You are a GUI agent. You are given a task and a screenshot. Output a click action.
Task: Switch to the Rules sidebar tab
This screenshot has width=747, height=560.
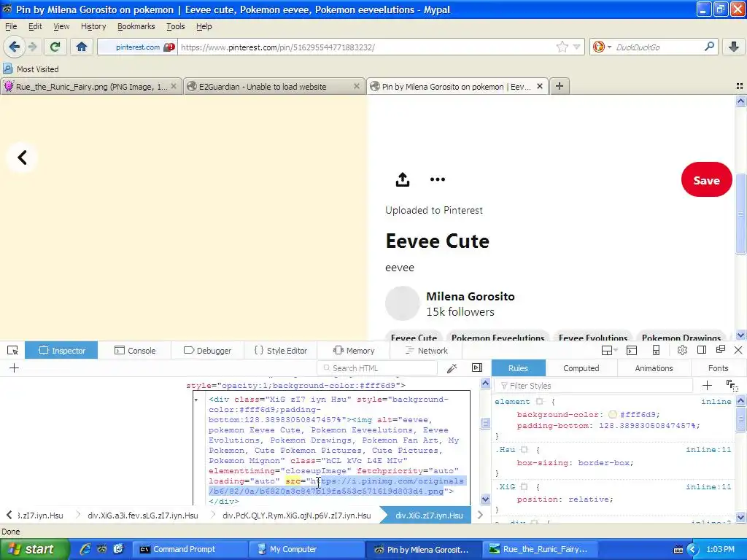(x=519, y=368)
